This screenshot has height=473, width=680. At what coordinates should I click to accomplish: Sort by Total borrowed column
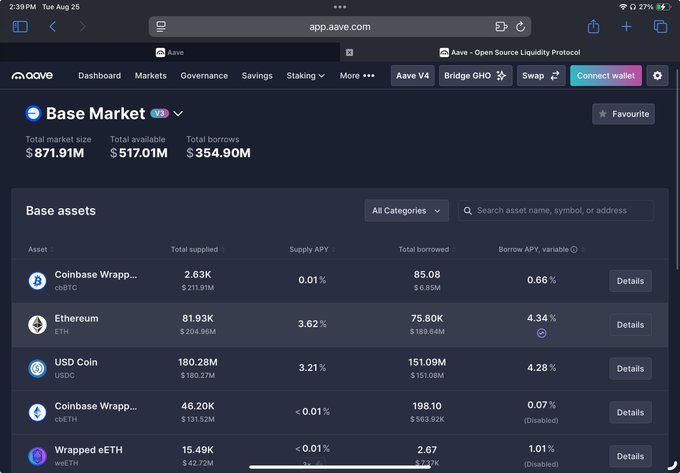(427, 249)
